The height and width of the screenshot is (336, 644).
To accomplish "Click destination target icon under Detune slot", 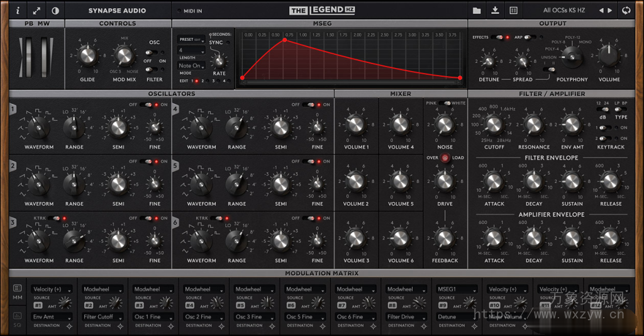I will [474, 327].
